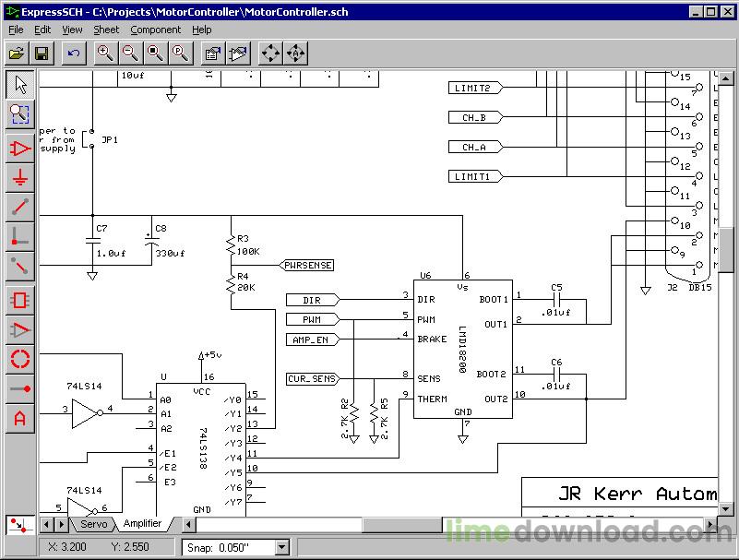
Task: Pick the ground symbol tool
Action: pos(20,178)
